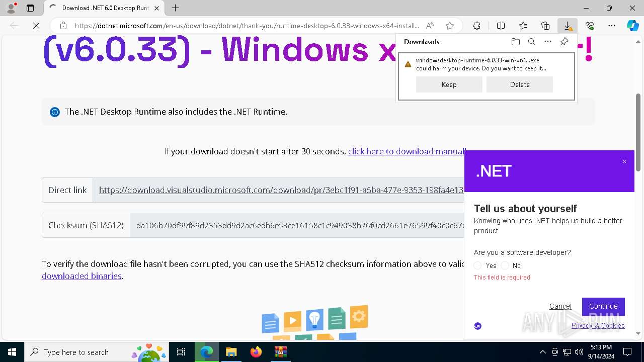
Task: Toggle split screen view
Action: (501, 26)
